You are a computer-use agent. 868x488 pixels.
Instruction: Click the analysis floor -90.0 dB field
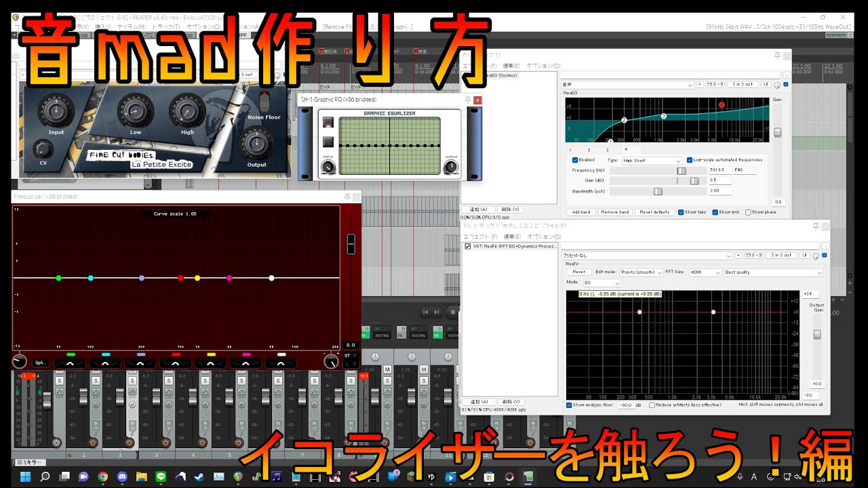(x=627, y=405)
